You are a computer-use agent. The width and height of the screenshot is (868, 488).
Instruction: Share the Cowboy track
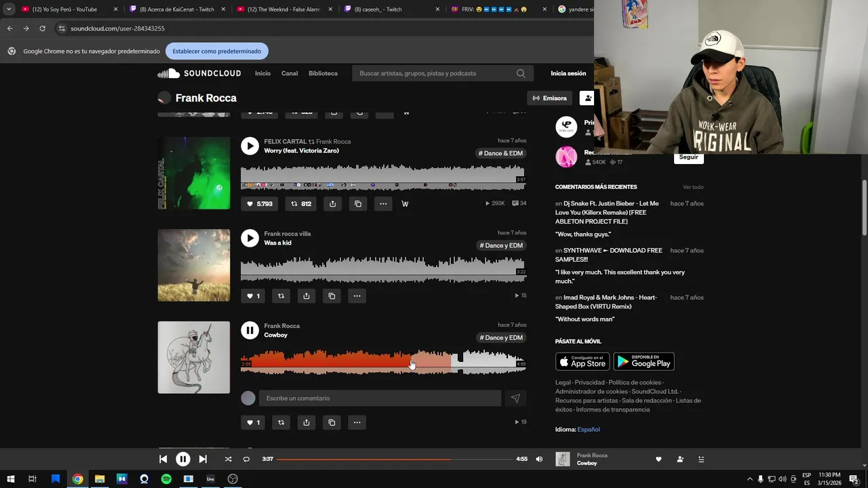click(x=307, y=422)
